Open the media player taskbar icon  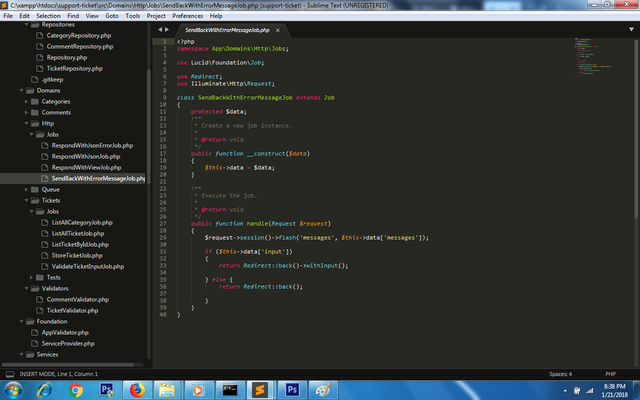click(x=198, y=390)
